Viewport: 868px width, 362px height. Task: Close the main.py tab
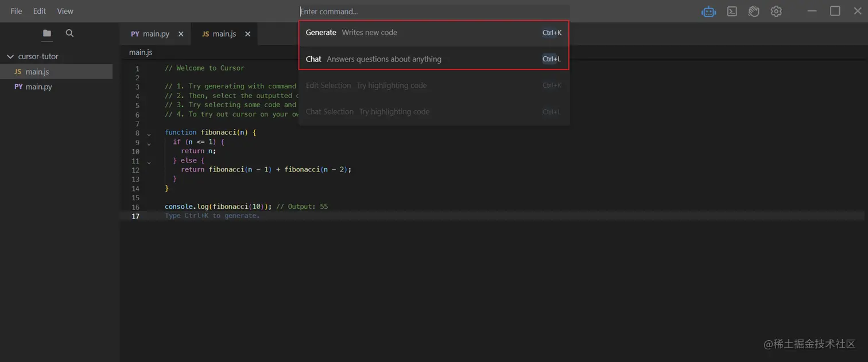click(181, 34)
